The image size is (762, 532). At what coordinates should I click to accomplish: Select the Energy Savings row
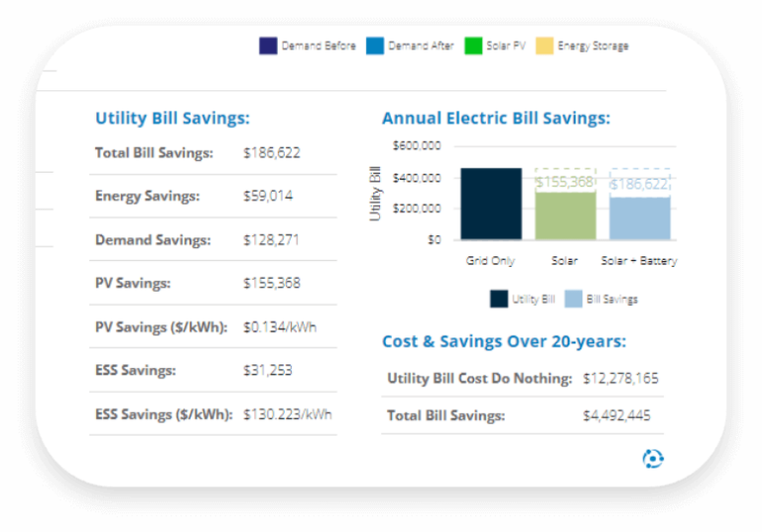click(212, 197)
